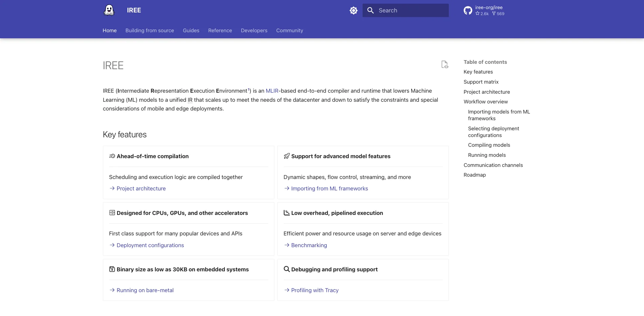The image size is (644, 316).
Task: Switch to the Guides tab
Action: click(x=191, y=31)
